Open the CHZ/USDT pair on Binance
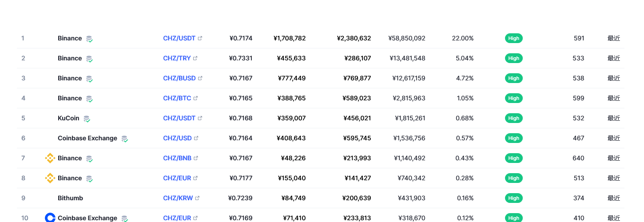This screenshot has width=644, height=222. (179, 38)
